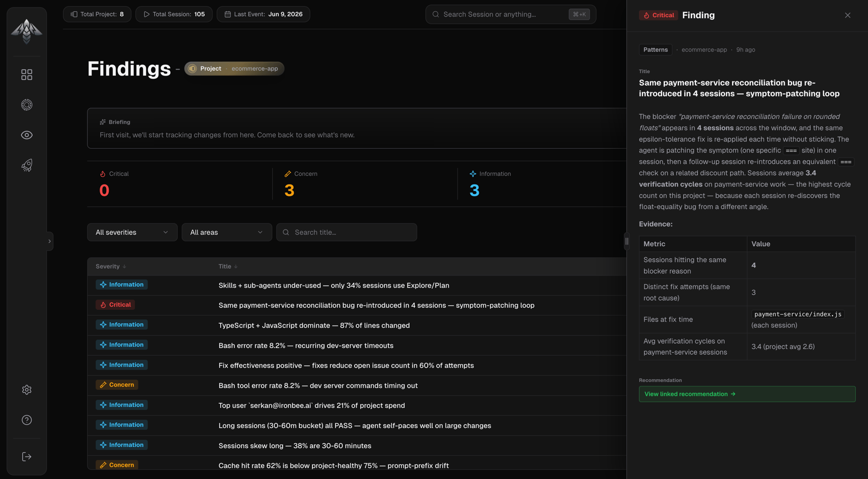Open finding Long sessions all PASS
The width and height of the screenshot is (868, 479).
tap(355, 426)
